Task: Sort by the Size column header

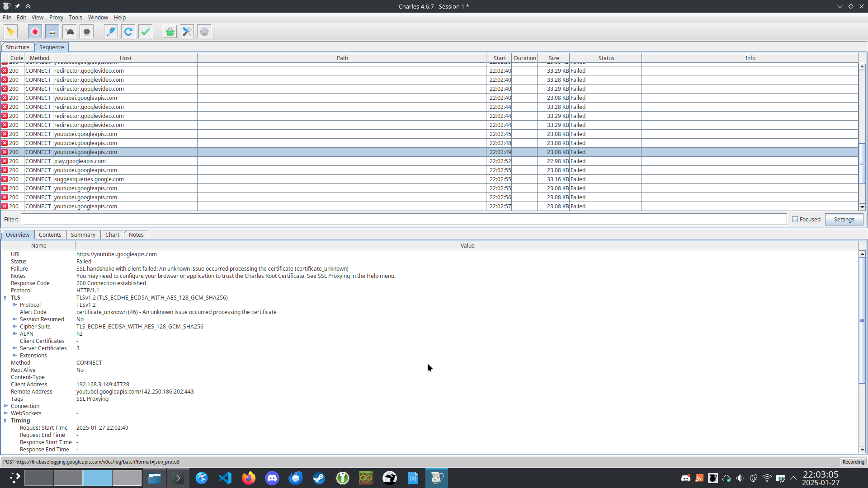Action: pyautogui.click(x=553, y=58)
